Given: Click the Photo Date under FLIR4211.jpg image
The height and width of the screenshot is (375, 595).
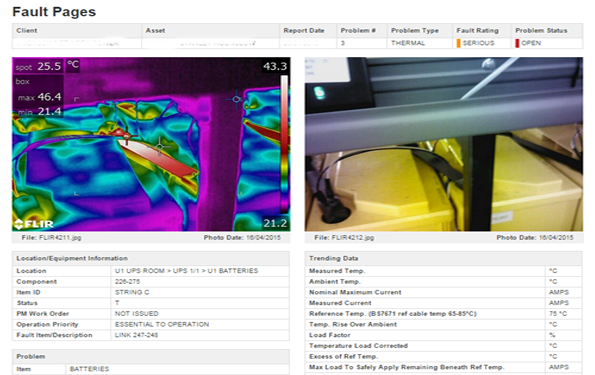Looking at the screenshot, I should 242,238.
